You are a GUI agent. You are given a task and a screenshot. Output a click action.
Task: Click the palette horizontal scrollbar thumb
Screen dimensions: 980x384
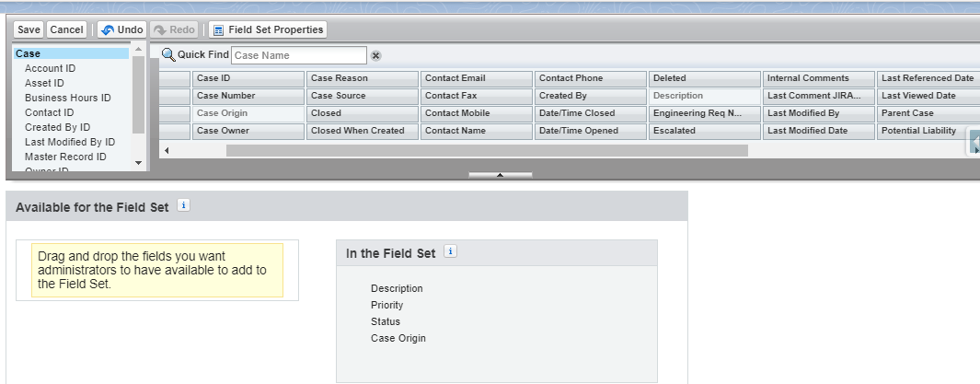point(487,151)
